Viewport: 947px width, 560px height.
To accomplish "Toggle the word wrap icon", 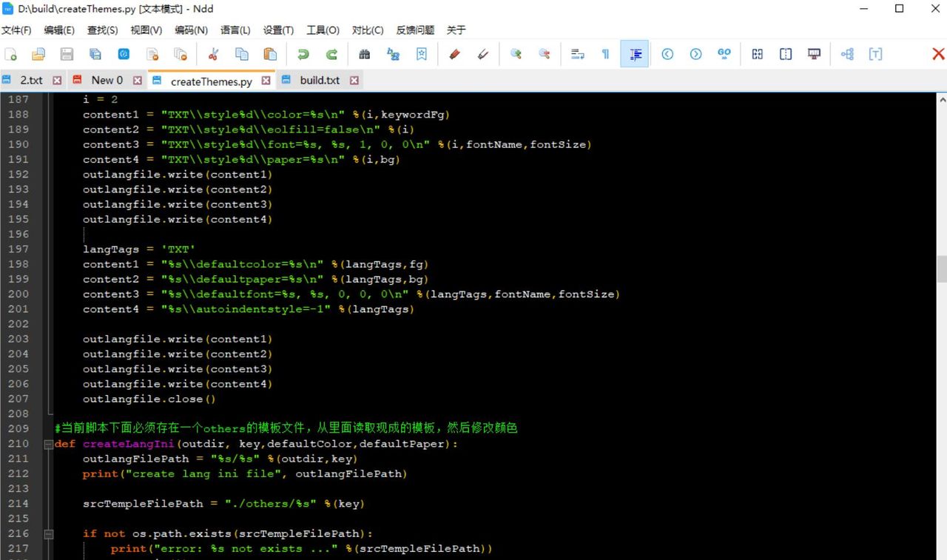I will click(577, 54).
